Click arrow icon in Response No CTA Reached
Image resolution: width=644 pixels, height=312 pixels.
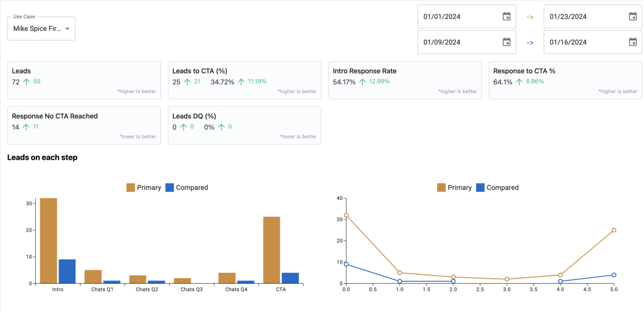click(x=26, y=126)
